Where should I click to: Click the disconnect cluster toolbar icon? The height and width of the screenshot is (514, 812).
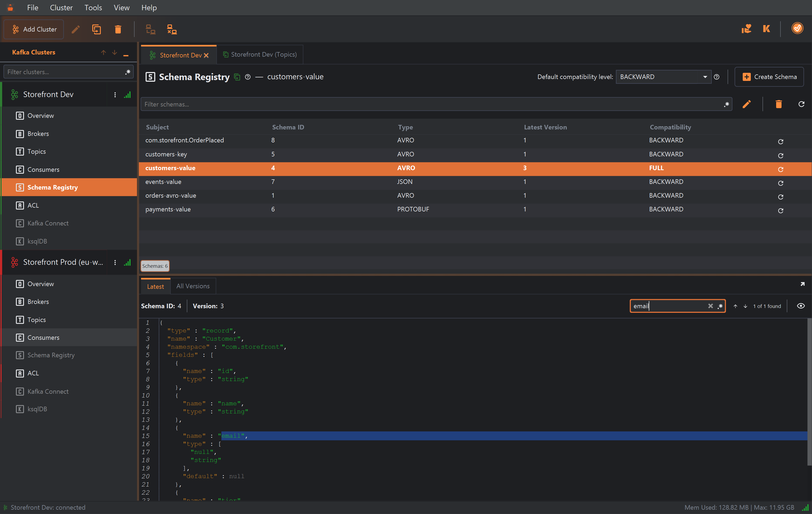pos(172,29)
